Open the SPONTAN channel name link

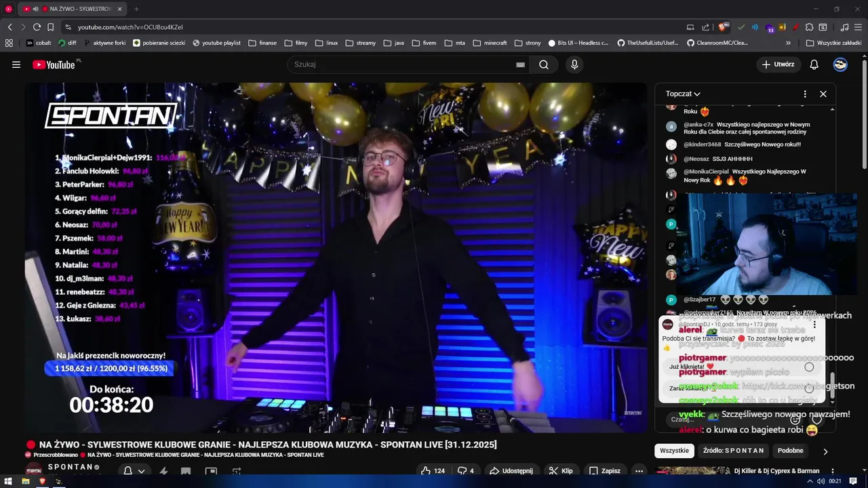70,467
